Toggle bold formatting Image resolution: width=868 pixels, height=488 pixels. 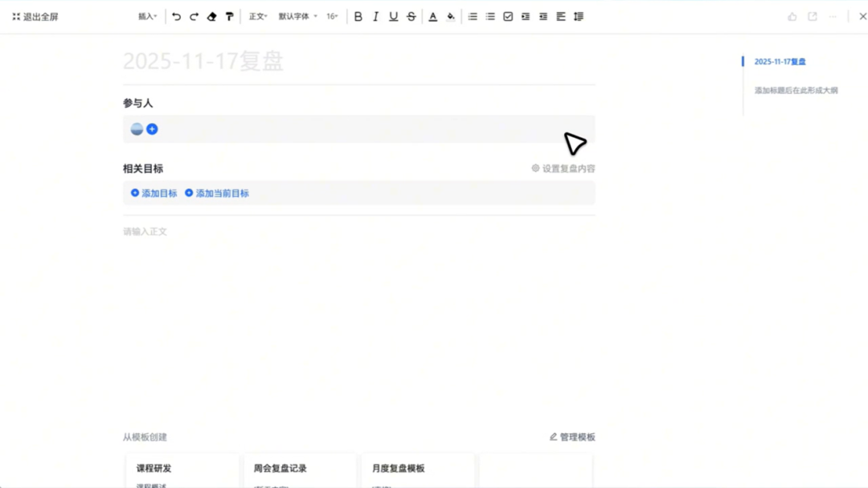[x=358, y=17]
